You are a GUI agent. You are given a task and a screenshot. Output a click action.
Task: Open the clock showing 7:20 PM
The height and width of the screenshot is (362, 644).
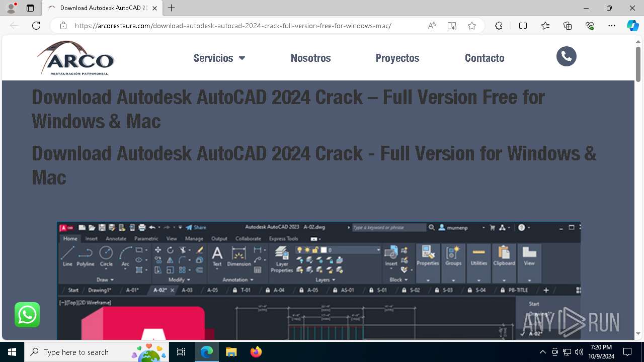602,352
